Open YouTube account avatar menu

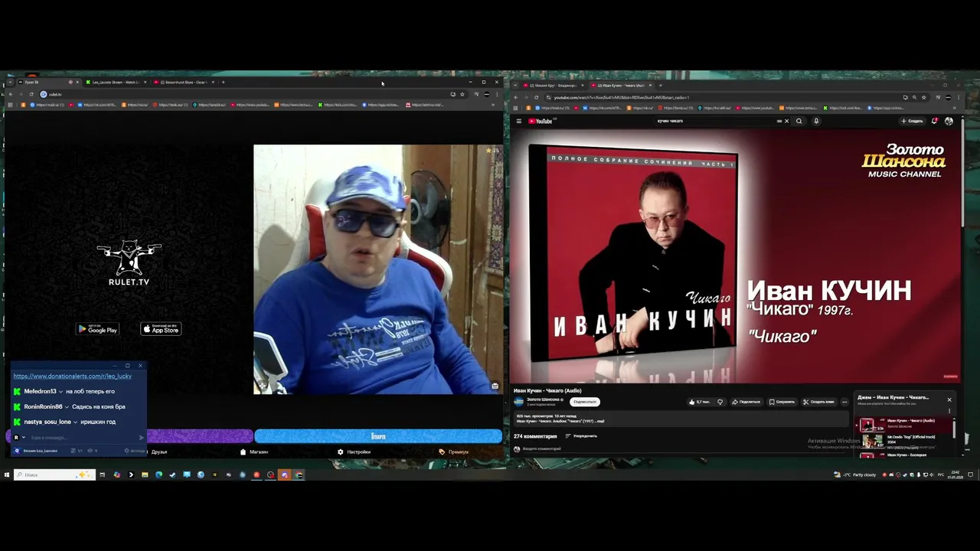pyautogui.click(x=949, y=121)
